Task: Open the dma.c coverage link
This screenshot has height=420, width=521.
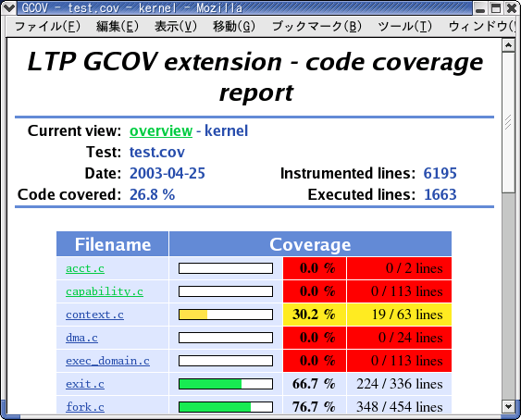Action: pyautogui.click(x=81, y=338)
